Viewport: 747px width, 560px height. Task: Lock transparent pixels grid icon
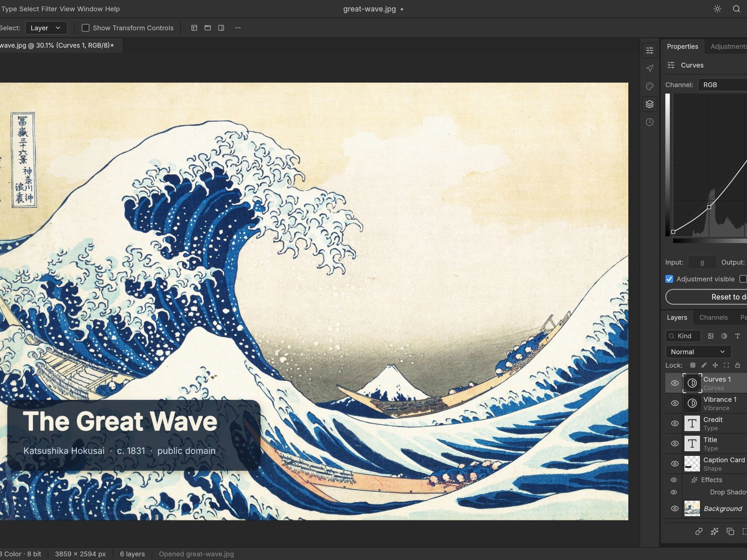coord(692,365)
